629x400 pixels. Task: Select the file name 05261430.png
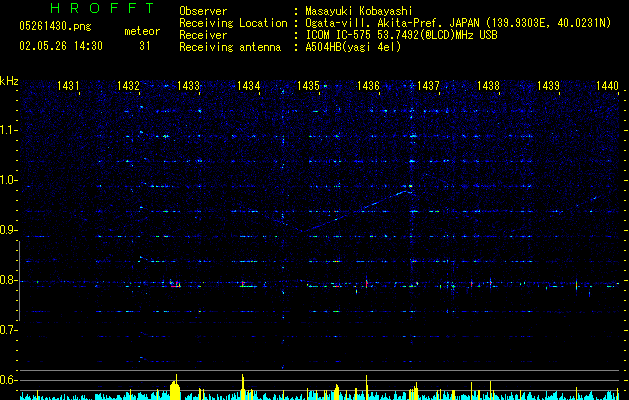point(55,27)
